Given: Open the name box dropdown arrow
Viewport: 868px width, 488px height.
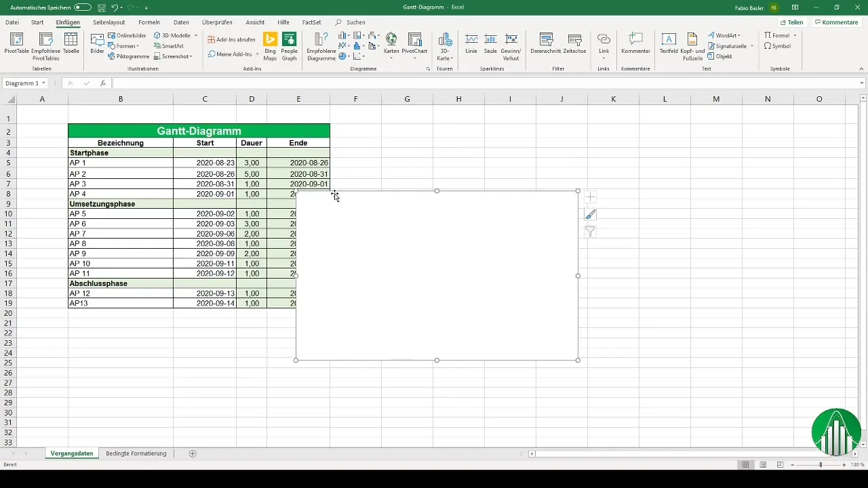Looking at the screenshot, I should [x=43, y=83].
